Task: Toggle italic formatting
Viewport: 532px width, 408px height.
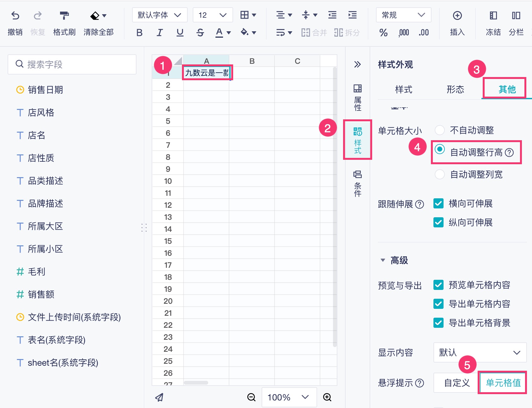Action: click(160, 33)
